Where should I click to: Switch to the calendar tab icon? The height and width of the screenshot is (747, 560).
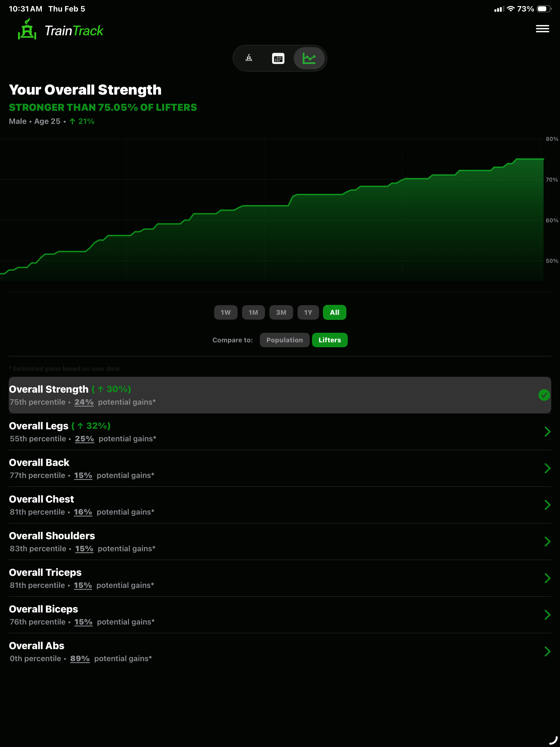click(278, 59)
